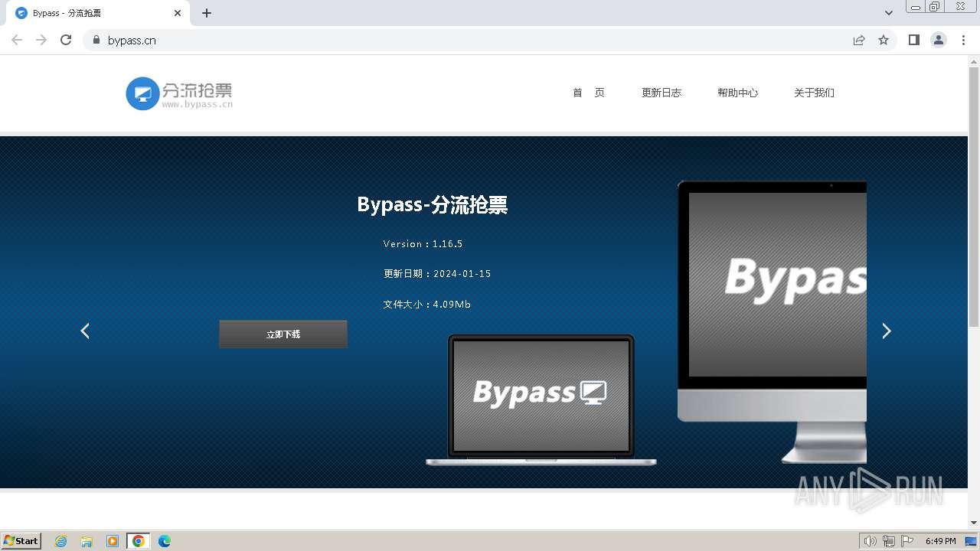The height and width of the screenshot is (551, 980).
Task: Click the laptop Bypass image
Action: click(x=541, y=400)
